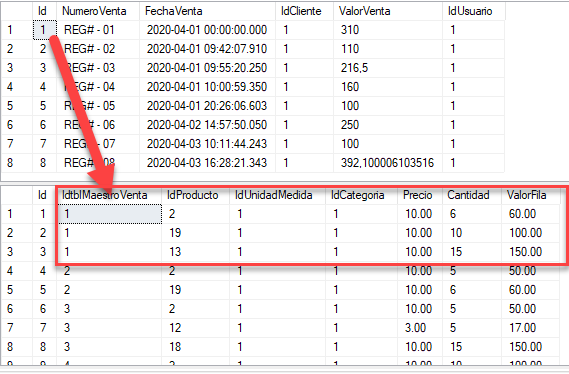Screen dimensions: 569x374
Task: Select the IdUnidadMedida column header
Action: tap(278, 195)
